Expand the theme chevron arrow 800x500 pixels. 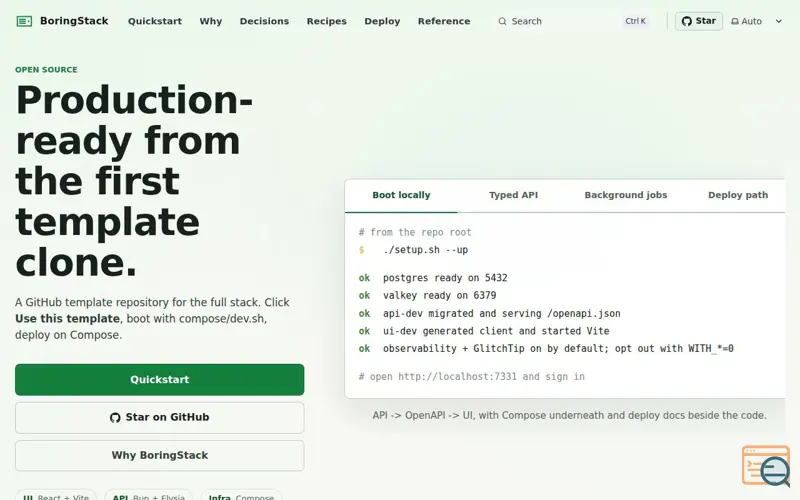779,21
